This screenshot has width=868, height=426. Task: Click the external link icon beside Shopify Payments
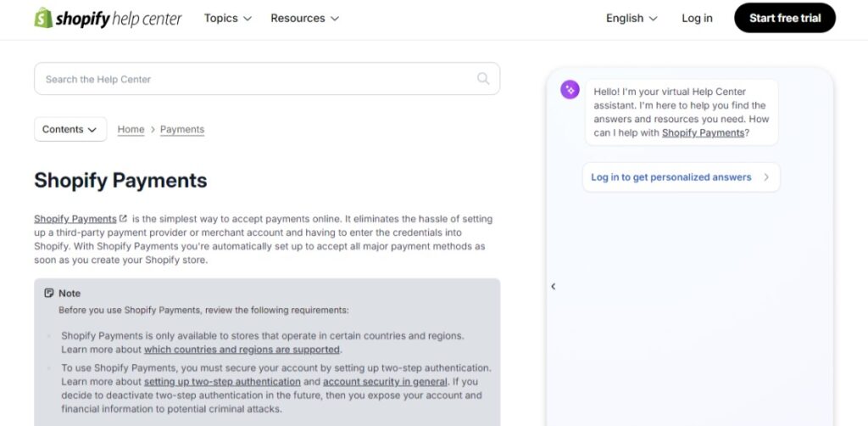point(124,218)
